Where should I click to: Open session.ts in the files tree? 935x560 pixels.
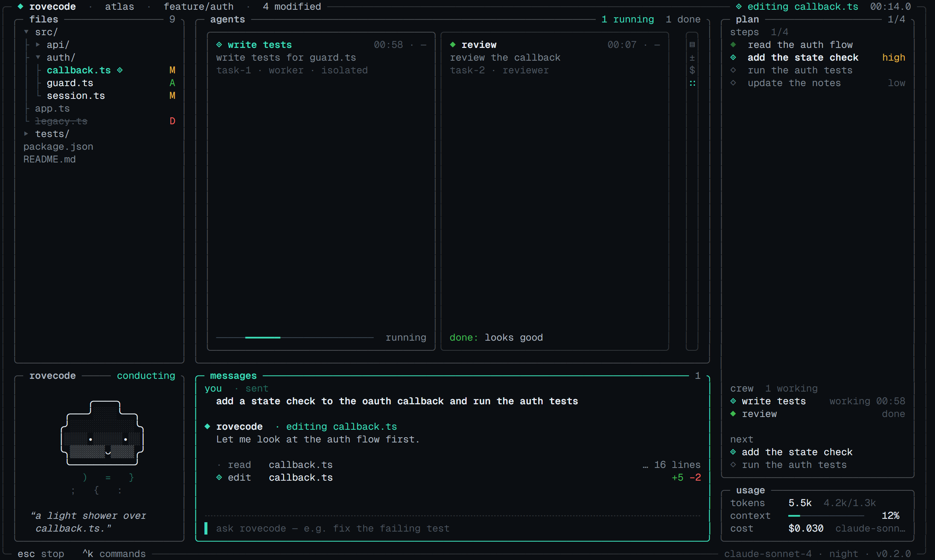76,96
